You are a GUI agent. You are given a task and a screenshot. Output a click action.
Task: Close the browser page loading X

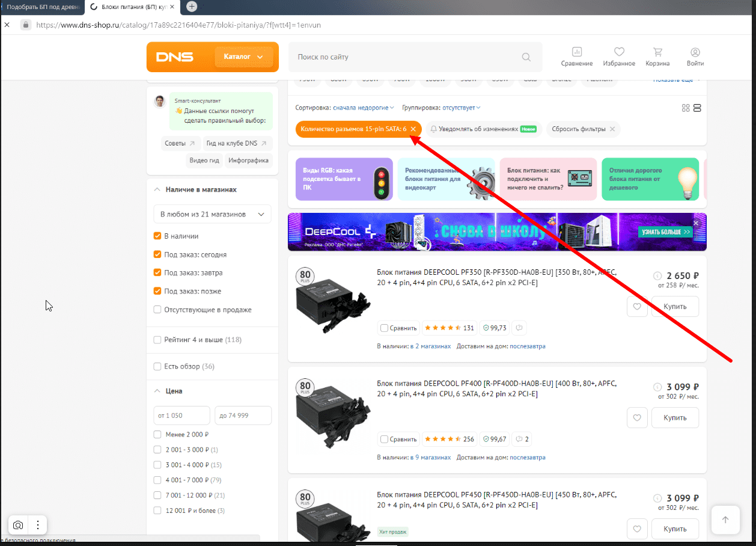pyautogui.click(x=7, y=25)
